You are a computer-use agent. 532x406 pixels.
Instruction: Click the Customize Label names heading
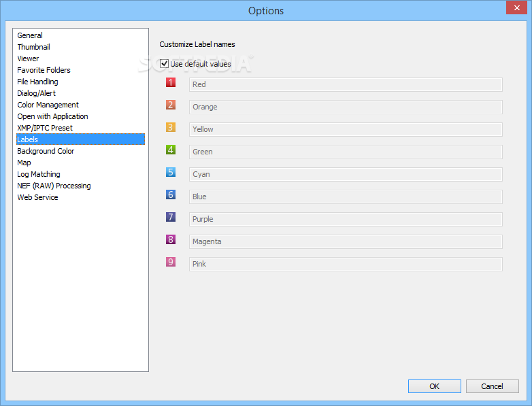point(197,44)
